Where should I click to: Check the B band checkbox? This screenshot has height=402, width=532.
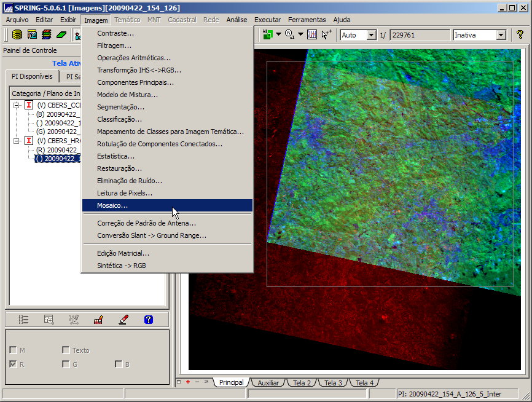(x=119, y=365)
